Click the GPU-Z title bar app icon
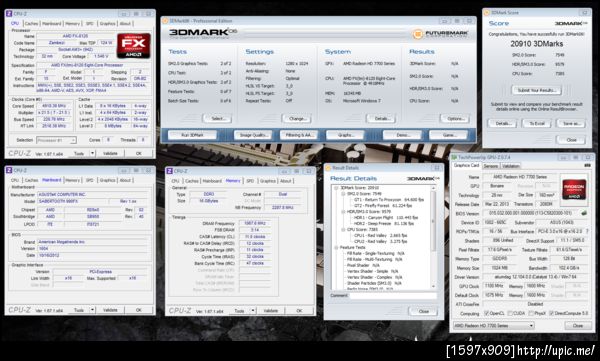 [454, 157]
